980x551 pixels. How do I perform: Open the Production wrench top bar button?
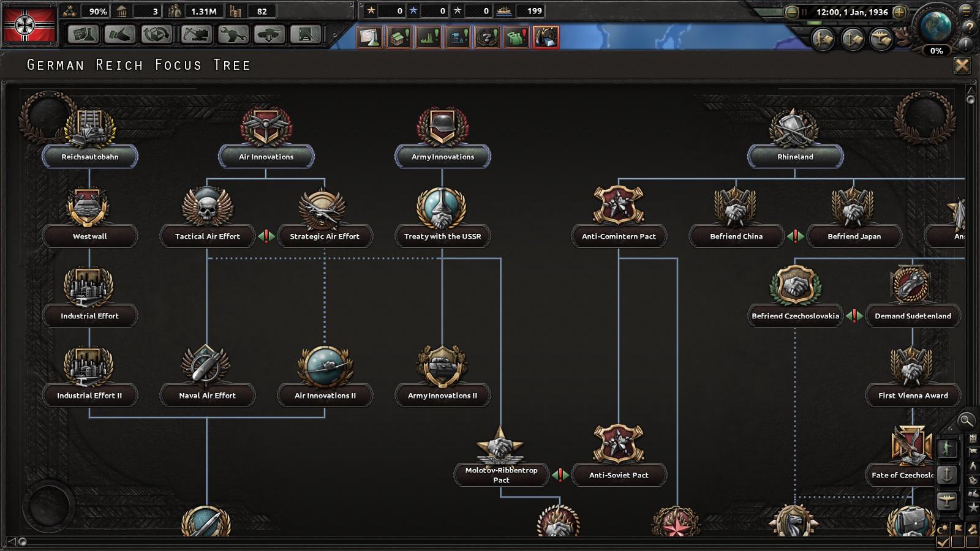(x=232, y=34)
